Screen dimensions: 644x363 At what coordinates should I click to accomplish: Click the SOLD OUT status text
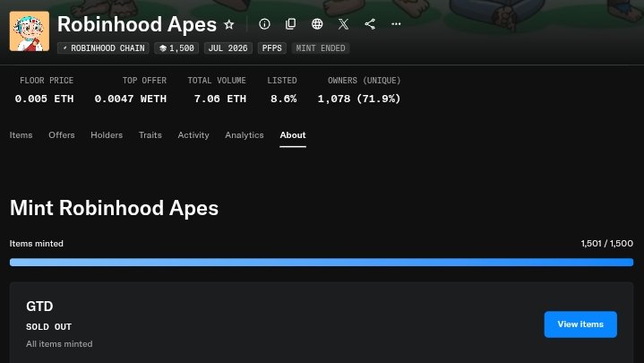point(49,327)
